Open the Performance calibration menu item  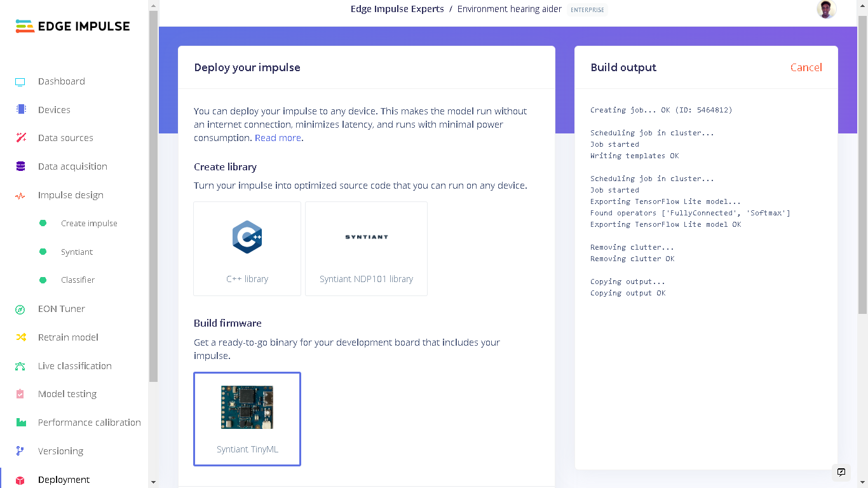pos(89,423)
